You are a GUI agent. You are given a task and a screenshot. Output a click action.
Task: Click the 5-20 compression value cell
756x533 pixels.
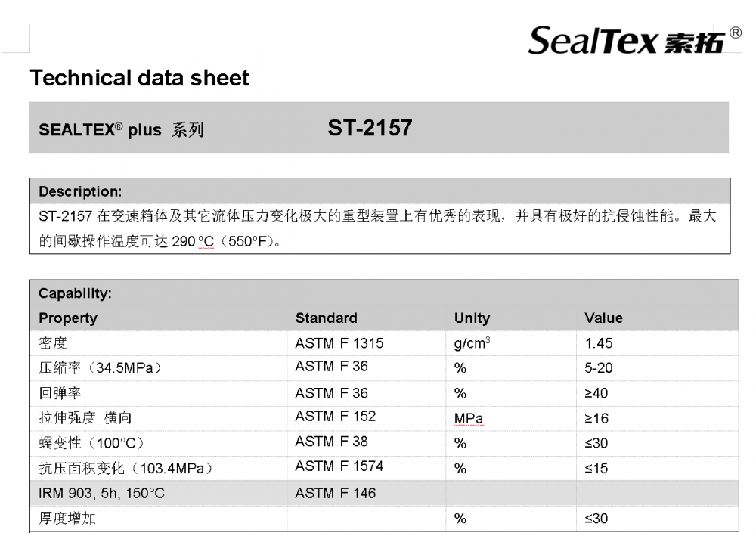click(598, 368)
